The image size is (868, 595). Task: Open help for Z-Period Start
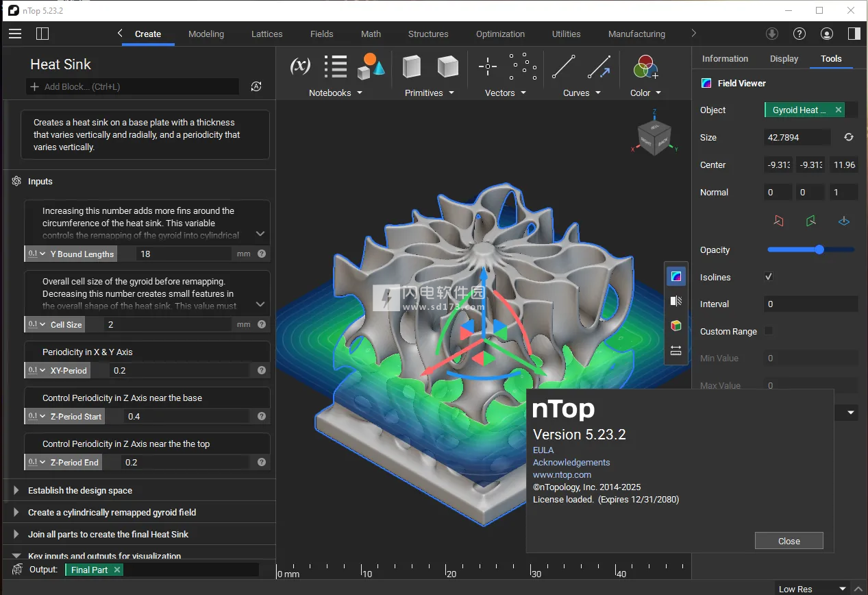click(262, 416)
